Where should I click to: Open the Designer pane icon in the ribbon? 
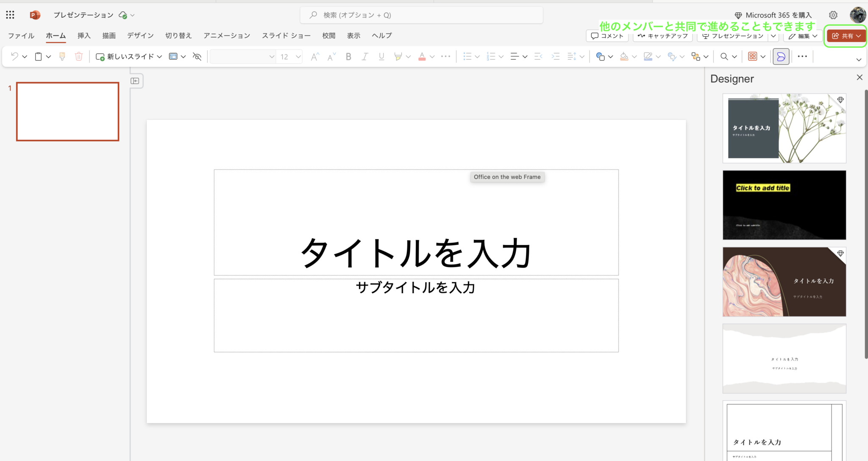coord(781,56)
